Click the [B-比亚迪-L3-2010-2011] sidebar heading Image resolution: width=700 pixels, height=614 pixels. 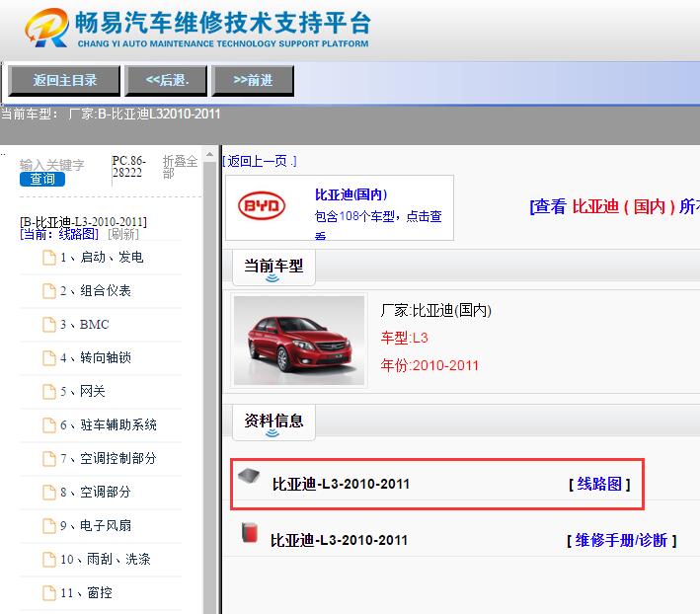tap(84, 222)
